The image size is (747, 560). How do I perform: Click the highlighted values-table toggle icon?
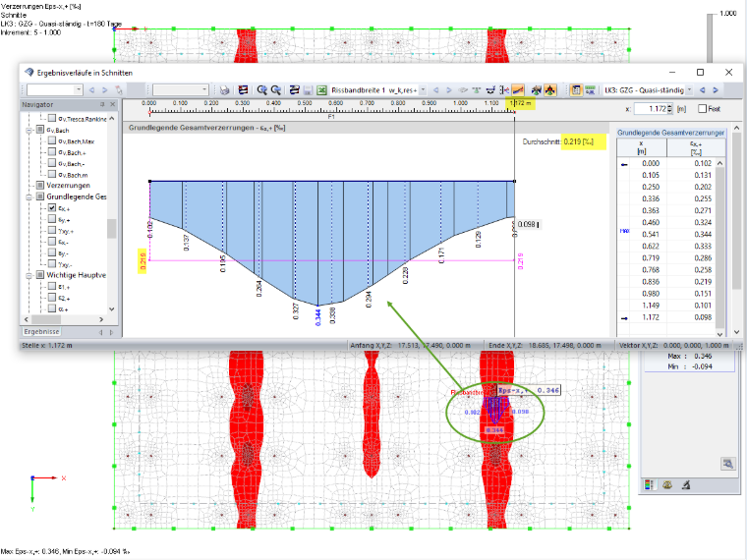click(x=576, y=90)
